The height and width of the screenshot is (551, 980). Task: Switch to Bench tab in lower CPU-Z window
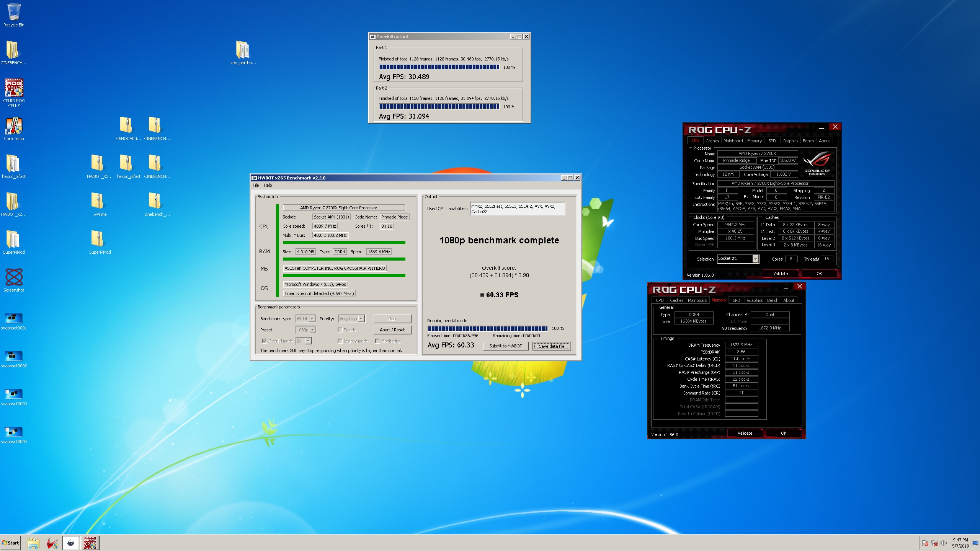coord(773,300)
